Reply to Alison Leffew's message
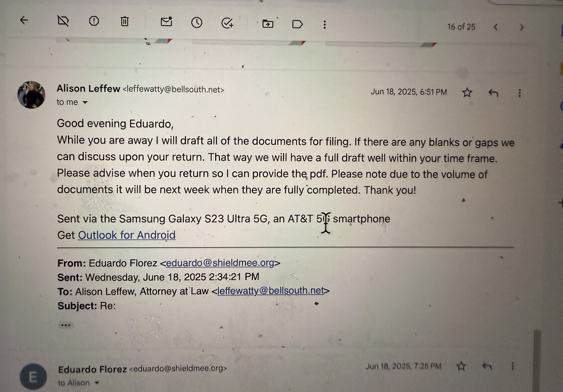 pos(493,93)
